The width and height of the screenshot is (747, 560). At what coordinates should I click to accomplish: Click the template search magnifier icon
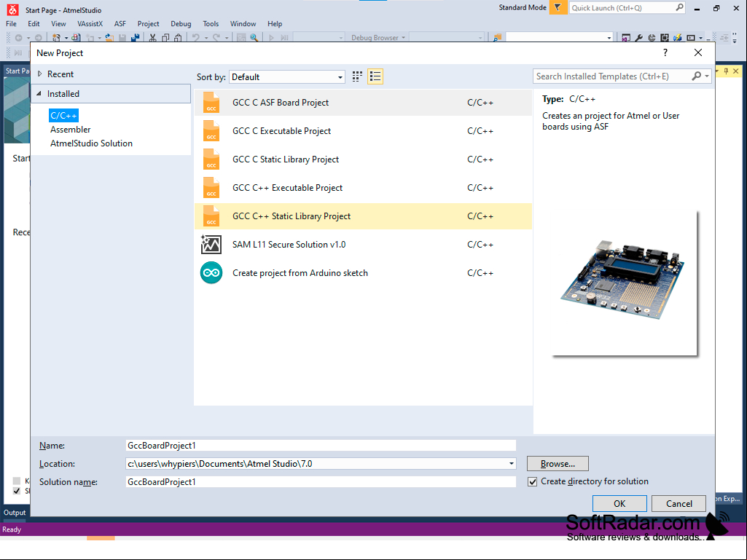tap(697, 76)
